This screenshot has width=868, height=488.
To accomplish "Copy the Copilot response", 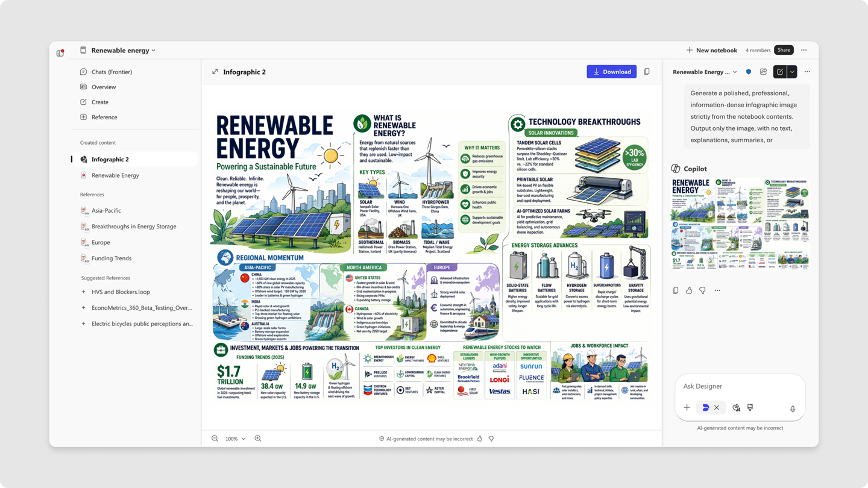I will [676, 290].
